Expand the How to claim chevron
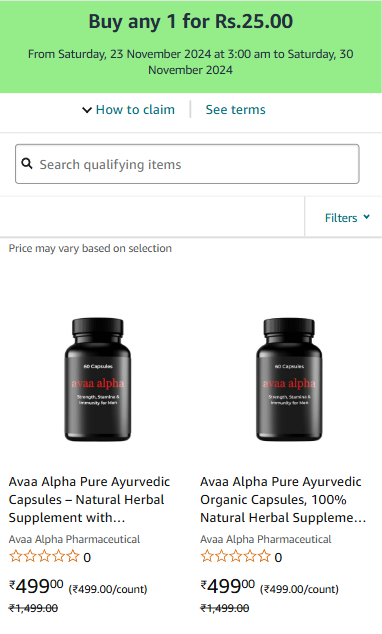The width and height of the screenshot is (382, 634). pos(87,110)
